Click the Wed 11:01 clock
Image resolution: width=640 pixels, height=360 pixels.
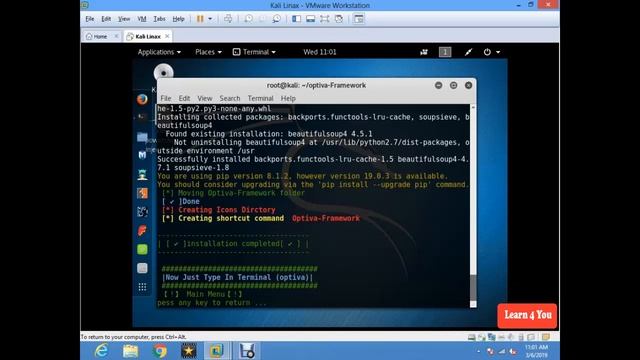coord(320,52)
